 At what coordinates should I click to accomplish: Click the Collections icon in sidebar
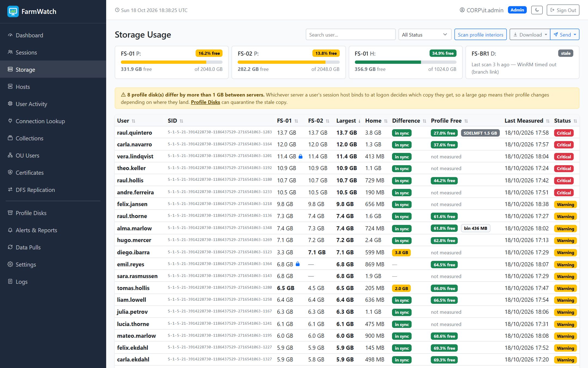tap(10, 138)
